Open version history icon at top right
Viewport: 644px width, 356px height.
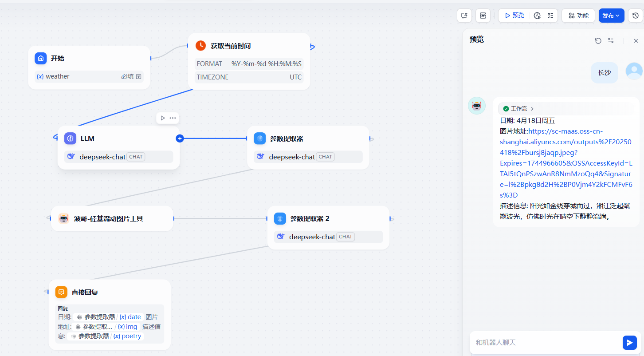pyautogui.click(x=635, y=16)
